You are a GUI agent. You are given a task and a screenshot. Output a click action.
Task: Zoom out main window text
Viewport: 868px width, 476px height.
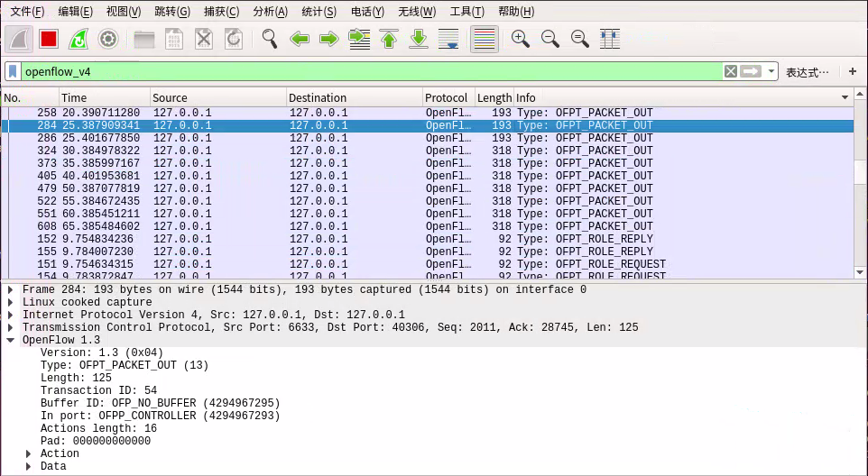tap(550, 39)
